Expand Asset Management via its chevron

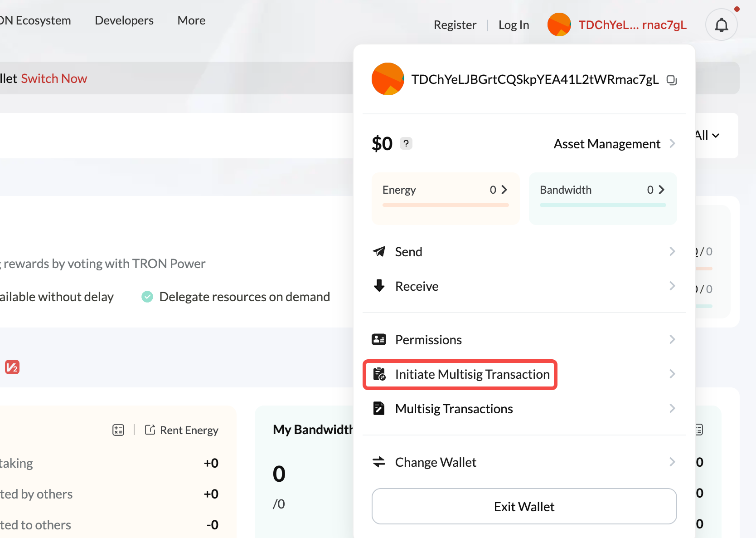673,143
